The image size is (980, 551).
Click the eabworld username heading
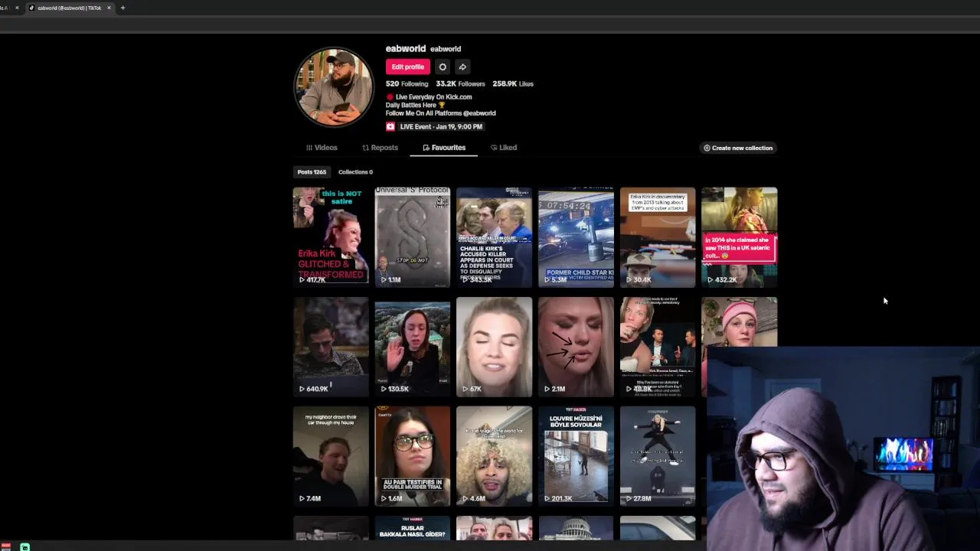[x=405, y=48]
